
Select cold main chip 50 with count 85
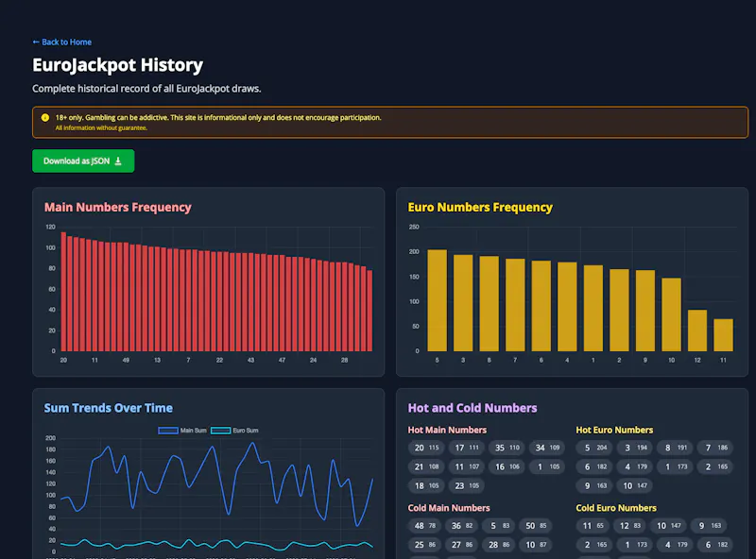536,526
